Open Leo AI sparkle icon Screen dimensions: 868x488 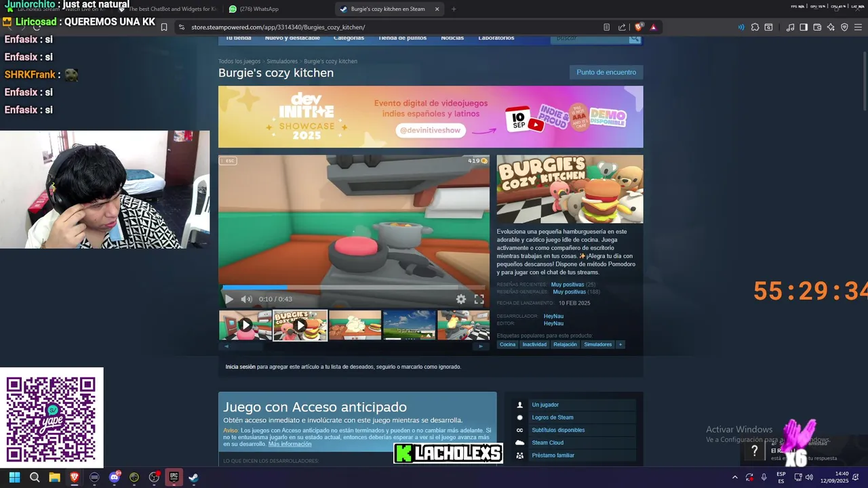[x=831, y=27]
